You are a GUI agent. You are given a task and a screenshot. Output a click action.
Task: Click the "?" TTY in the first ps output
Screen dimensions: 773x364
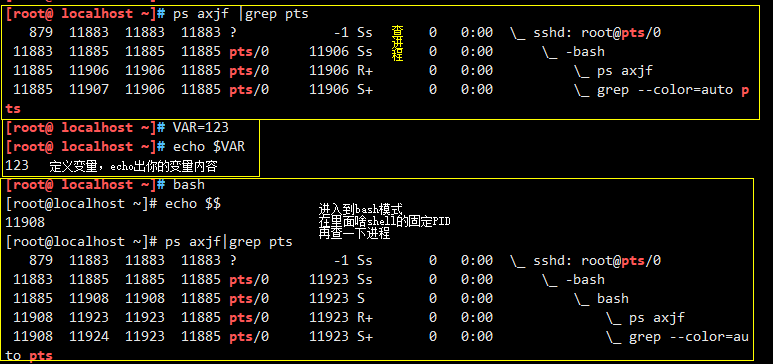click(x=233, y=33)
